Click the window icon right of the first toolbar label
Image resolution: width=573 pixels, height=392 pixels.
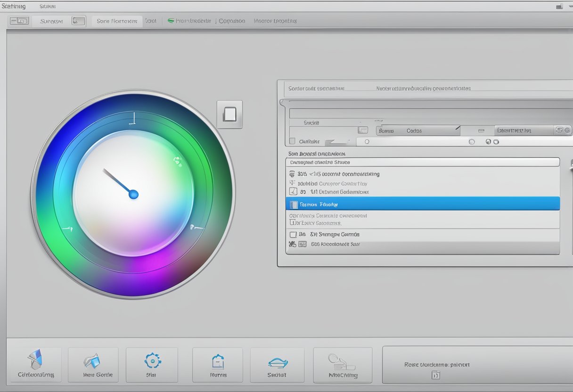tap(78, 21)
